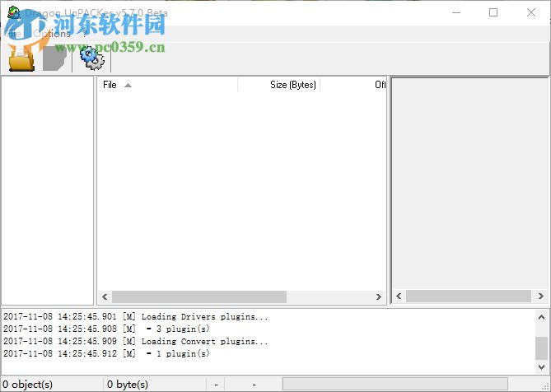Click the Dragon UnPACKer app icon in title bar
The width and height of the screenshot is (551, 392).
pyautogui.click(x=14, y=12)
